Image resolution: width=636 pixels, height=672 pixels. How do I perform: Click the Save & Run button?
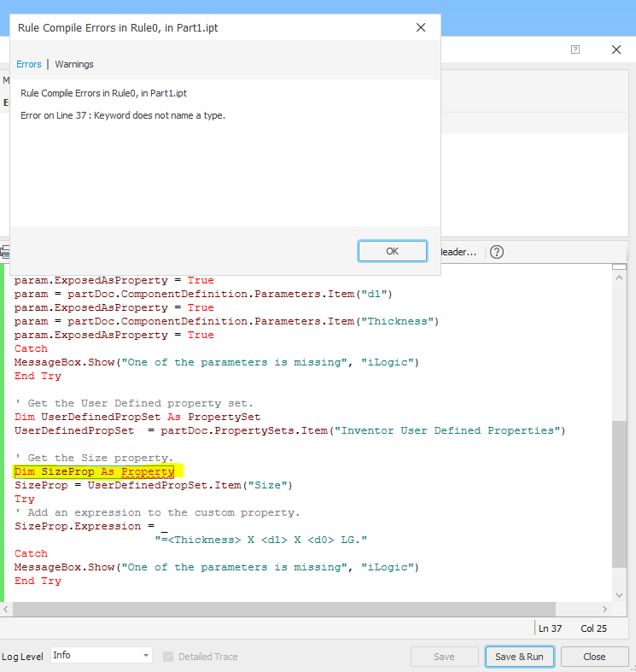click(x=519, y=657)
